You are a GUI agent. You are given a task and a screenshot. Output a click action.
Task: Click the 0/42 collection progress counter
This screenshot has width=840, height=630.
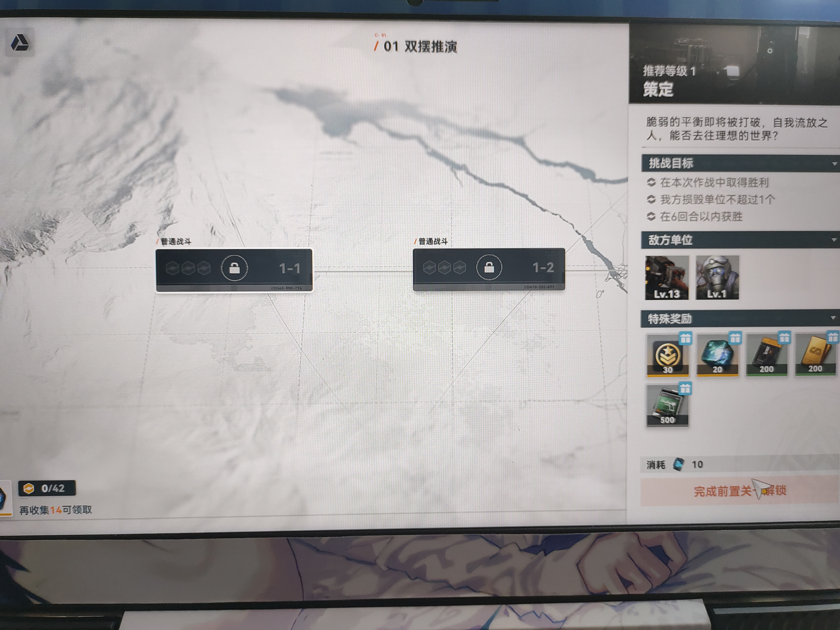(x=47, y=488)
